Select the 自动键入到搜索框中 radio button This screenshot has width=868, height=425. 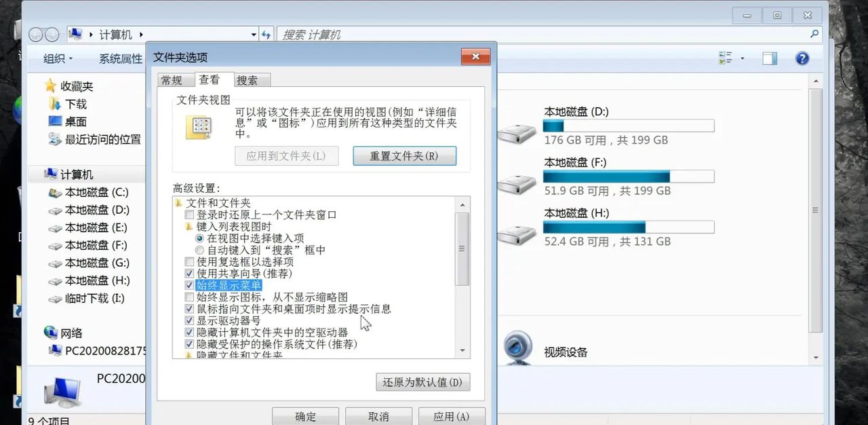199,250
